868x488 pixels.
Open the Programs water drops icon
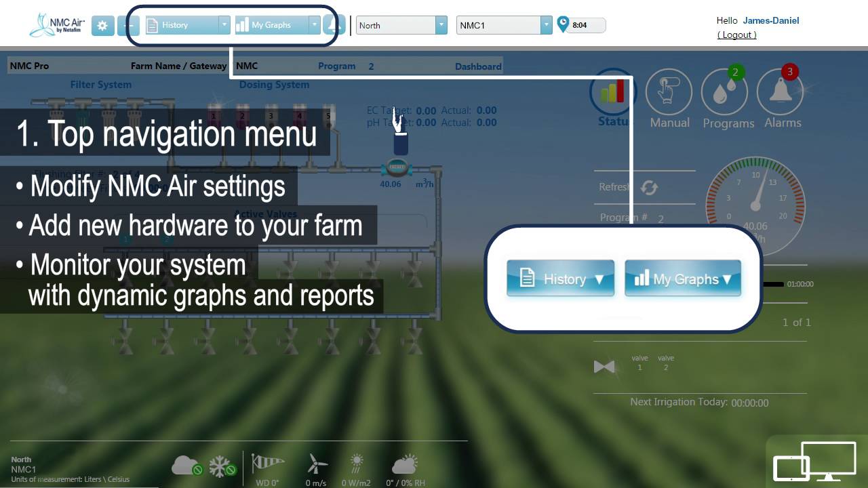[725, 93]
